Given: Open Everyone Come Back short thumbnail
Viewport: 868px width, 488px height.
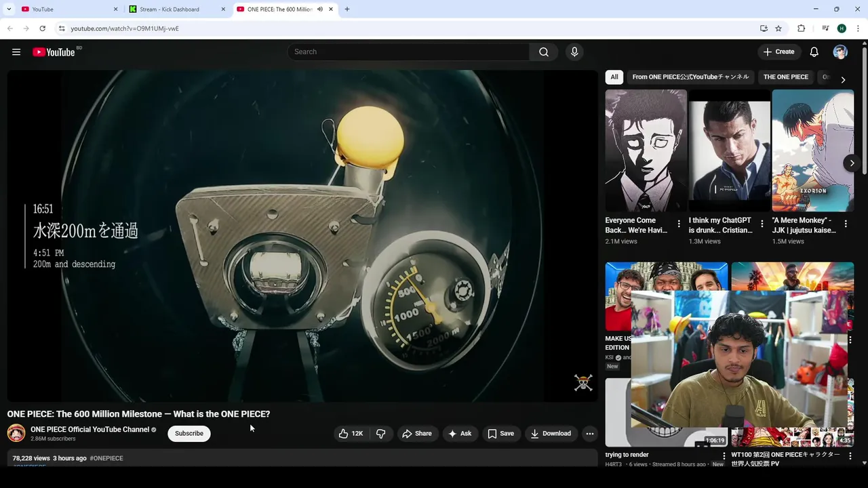Looking at the screenshot, I should (x=646, y=150).
